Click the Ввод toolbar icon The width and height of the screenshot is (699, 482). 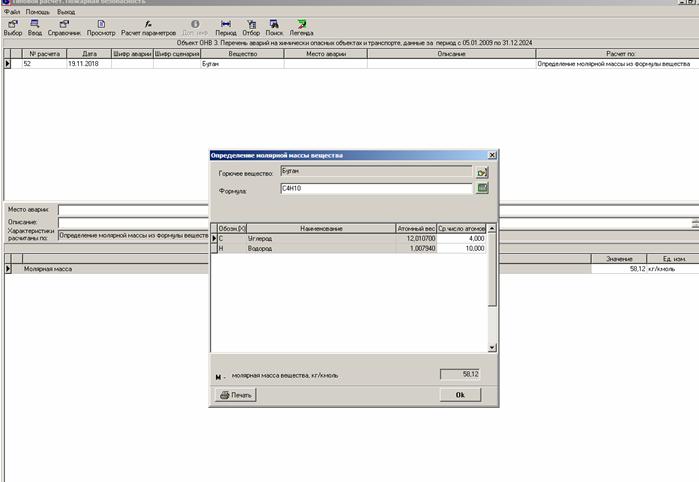click(35, 24)
